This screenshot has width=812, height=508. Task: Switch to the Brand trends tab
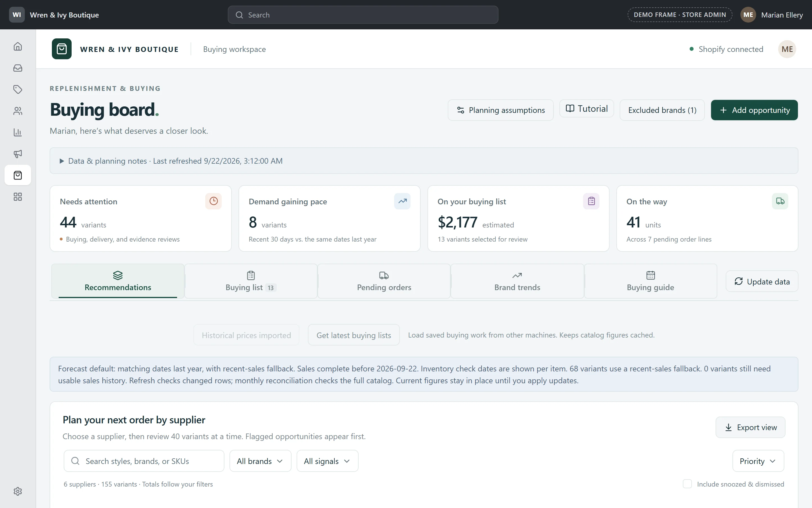[x=517, y=281]
